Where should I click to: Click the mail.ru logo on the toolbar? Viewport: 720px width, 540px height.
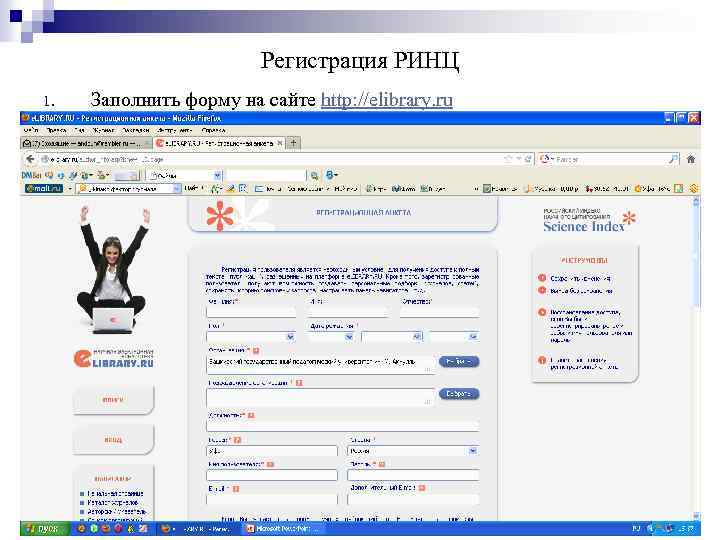coord(44,188)
